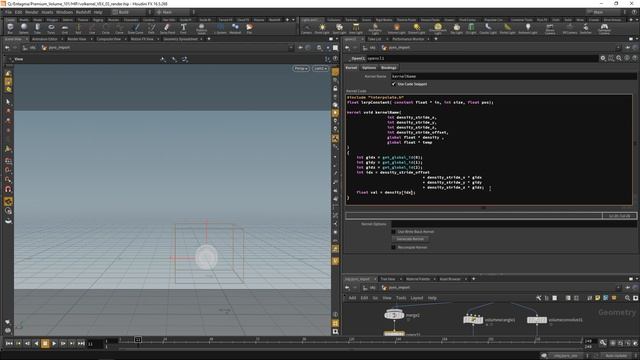The height and width of the screenshot is (360, 640).
Task: Click the Gamepad Camera shelf tool
Action: pos(604,29)
